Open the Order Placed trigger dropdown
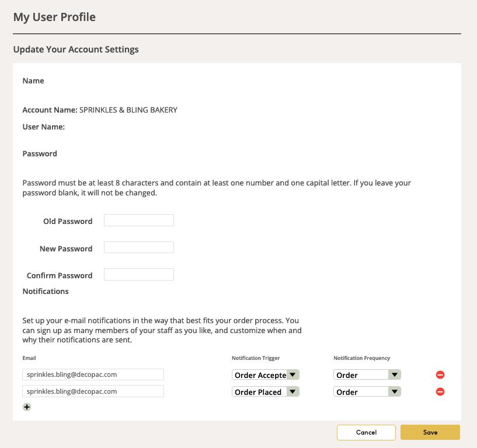 [x=265, y=392]
